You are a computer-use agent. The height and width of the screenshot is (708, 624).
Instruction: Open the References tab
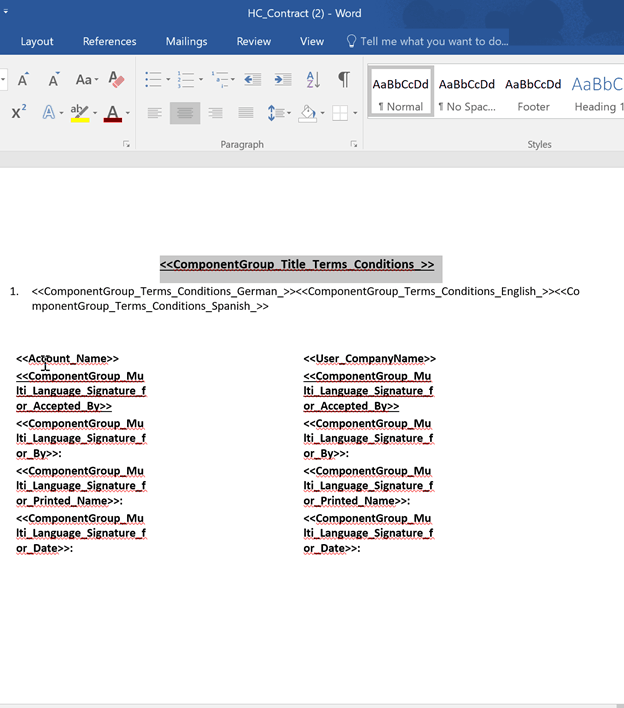(110, 42)
